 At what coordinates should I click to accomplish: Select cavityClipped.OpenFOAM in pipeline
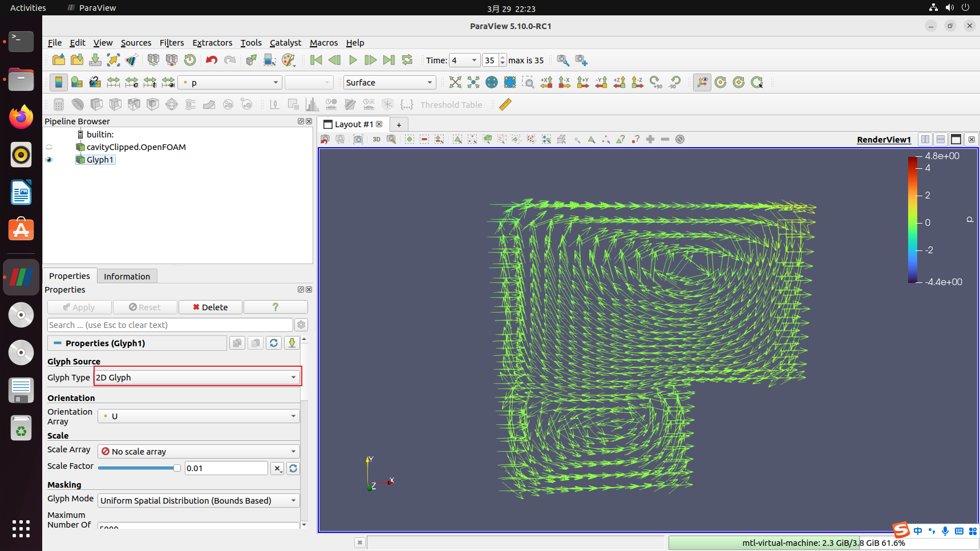136,147
